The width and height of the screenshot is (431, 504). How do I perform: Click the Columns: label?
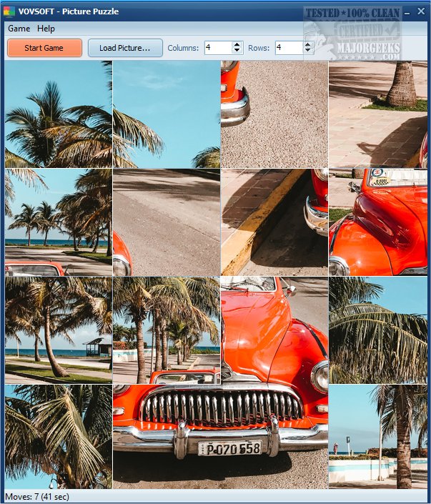pos(183,48)
